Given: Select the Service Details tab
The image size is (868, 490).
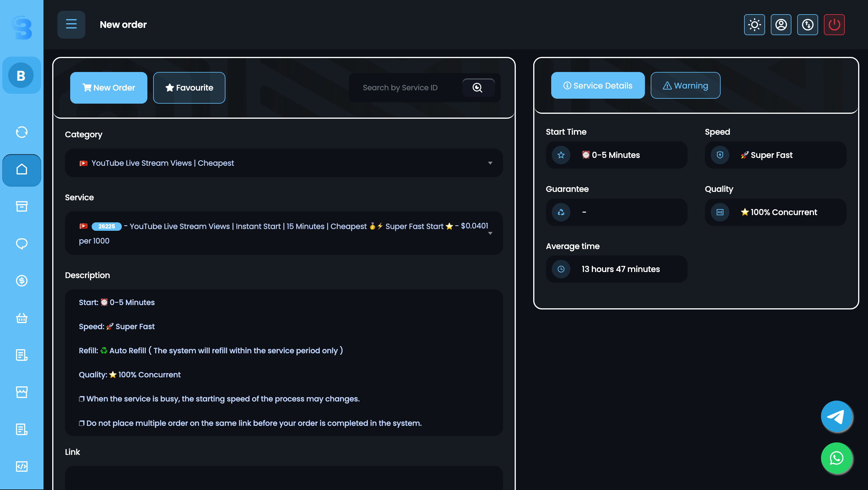Looking at the screenshot, I should (597, 86).
